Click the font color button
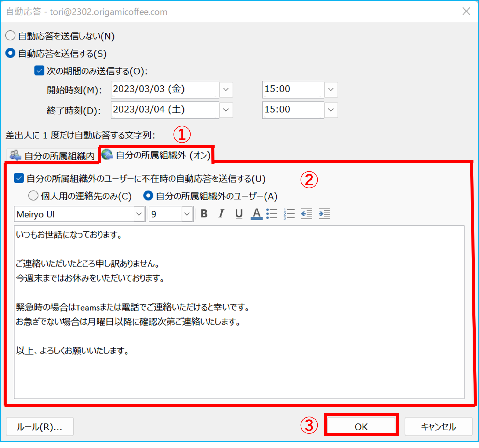479x448 pixels. [x=256, y=214]
